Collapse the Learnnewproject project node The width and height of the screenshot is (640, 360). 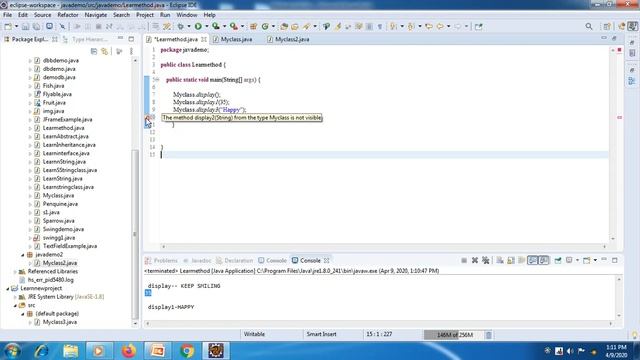[8, 289]
